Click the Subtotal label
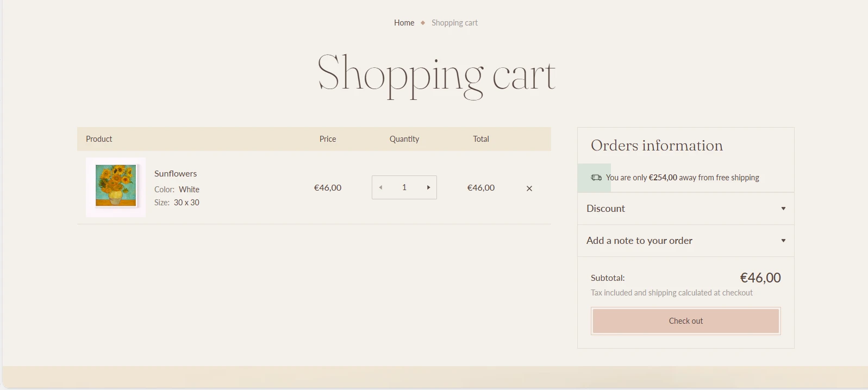 coord(608,278)
